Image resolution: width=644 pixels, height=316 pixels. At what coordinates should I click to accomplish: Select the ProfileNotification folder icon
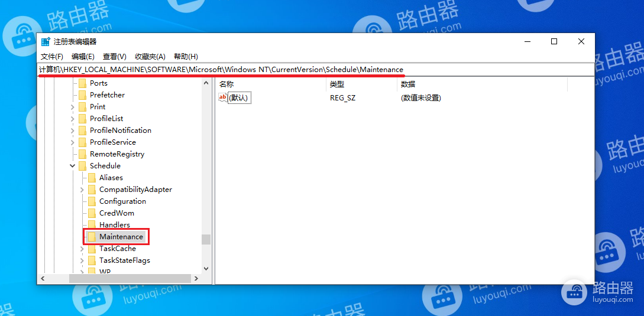pos(83,131)
